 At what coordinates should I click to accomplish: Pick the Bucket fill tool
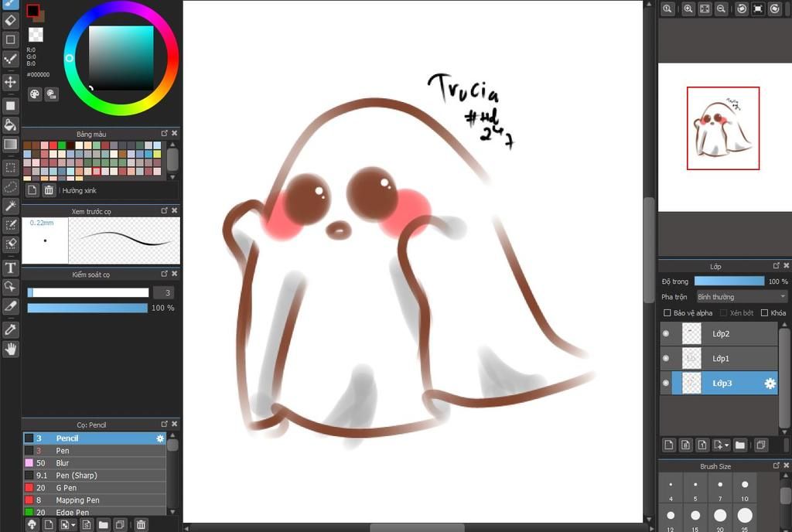coord(10,124)
